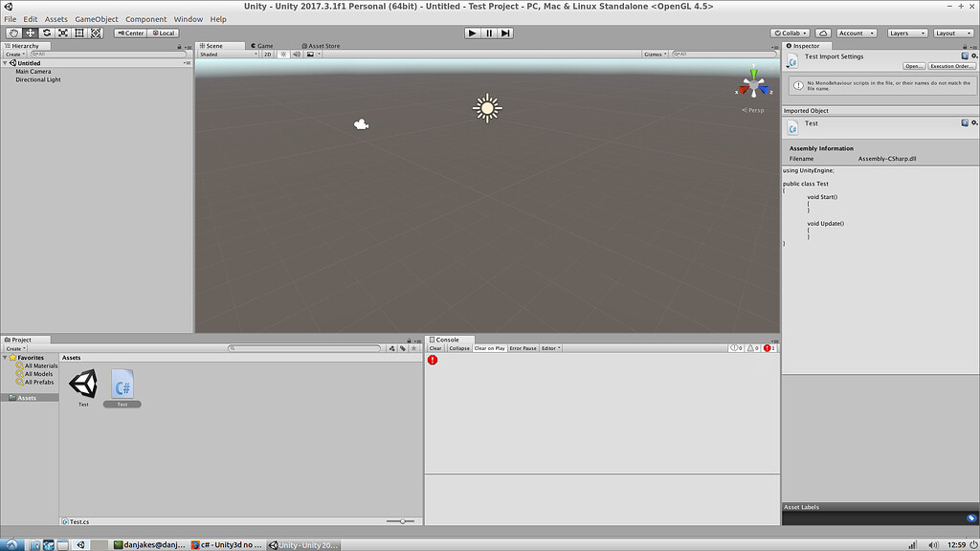Open the error count filter in the Console

point(769,348)
